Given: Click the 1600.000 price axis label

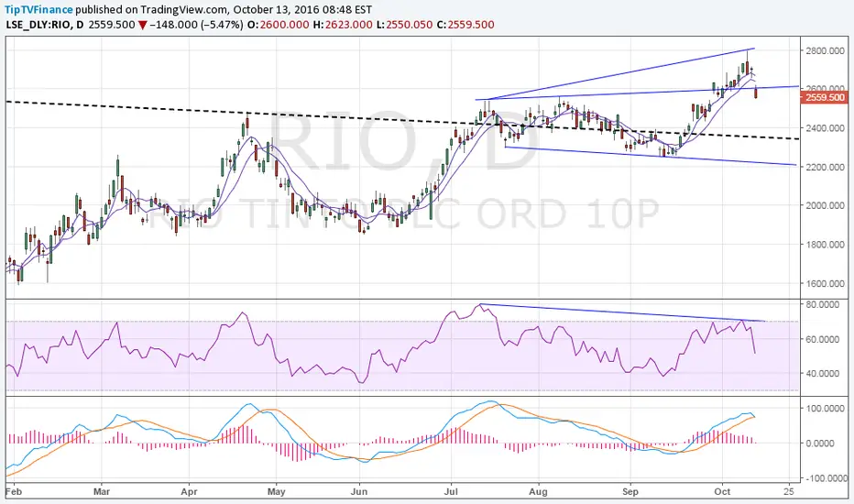Looking at the screenshot, I should 825,283.
